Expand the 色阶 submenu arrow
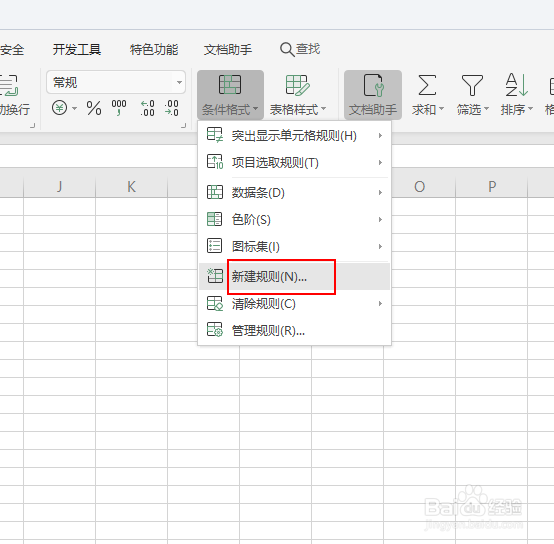554x544 pixels. tap(380, 219)
